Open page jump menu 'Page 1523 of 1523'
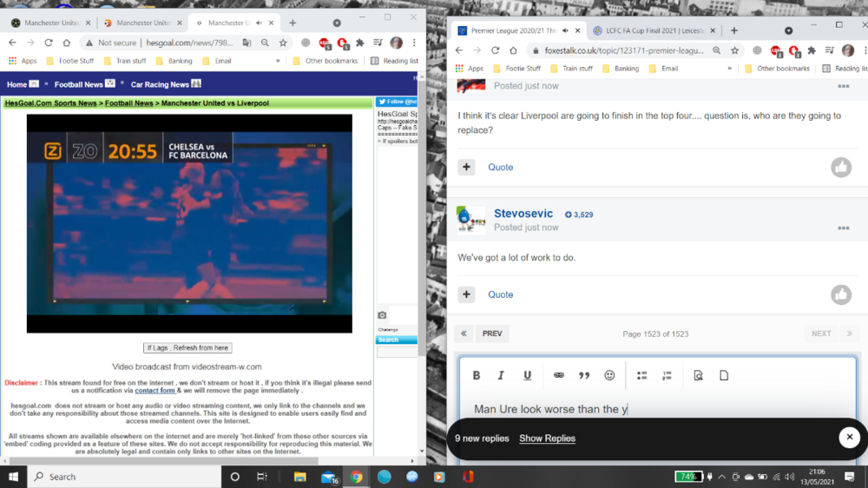Image resolution: width=868 pixels, height=488 pixels. click(x=655, y=334)
